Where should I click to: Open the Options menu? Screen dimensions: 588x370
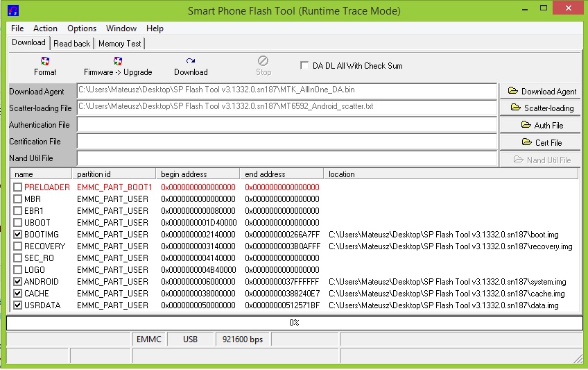[x=82, y=28]
